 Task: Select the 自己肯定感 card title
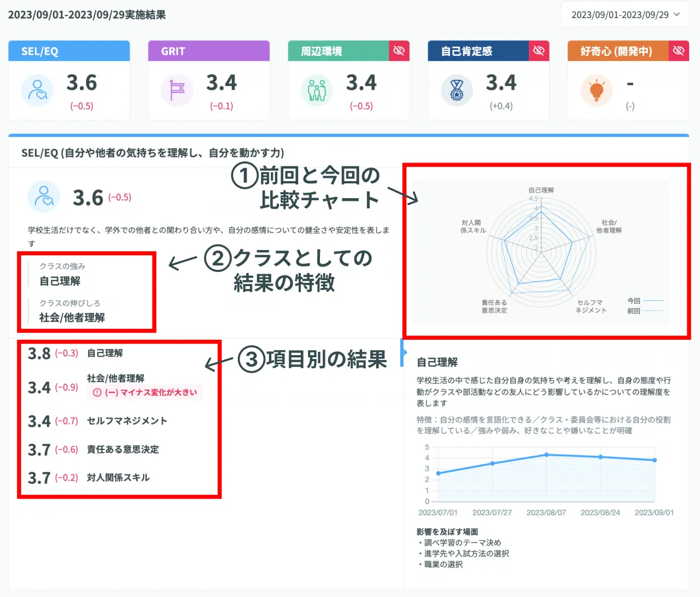(x=466, y=51)
